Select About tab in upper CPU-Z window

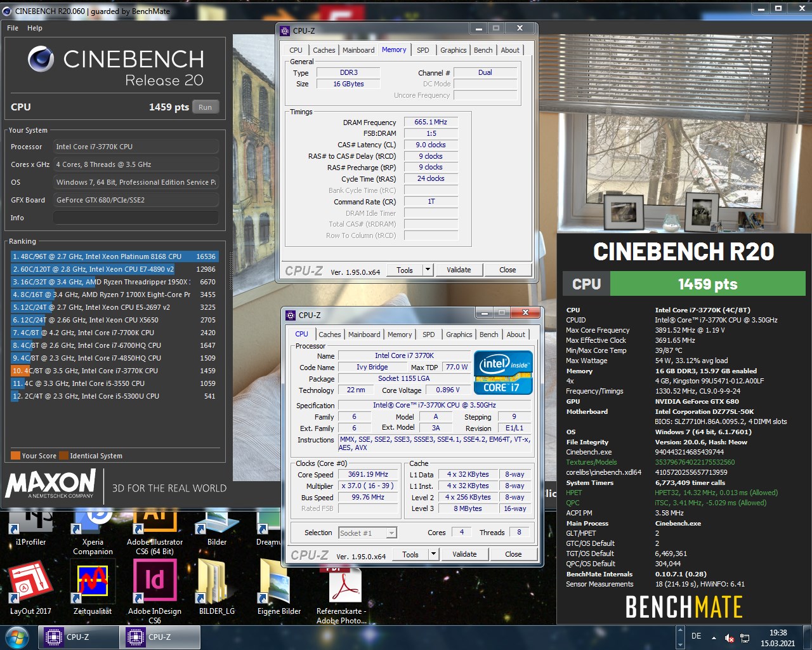pos(510,50)
